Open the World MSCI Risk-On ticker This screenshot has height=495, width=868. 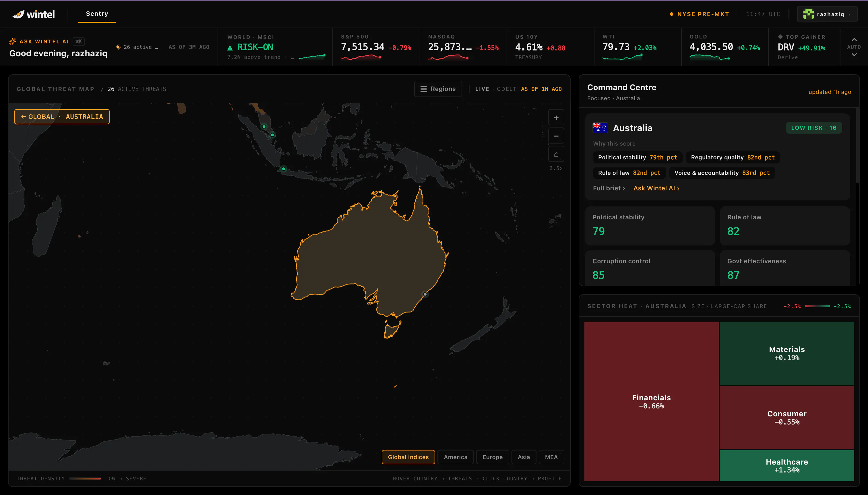(275, 47)
